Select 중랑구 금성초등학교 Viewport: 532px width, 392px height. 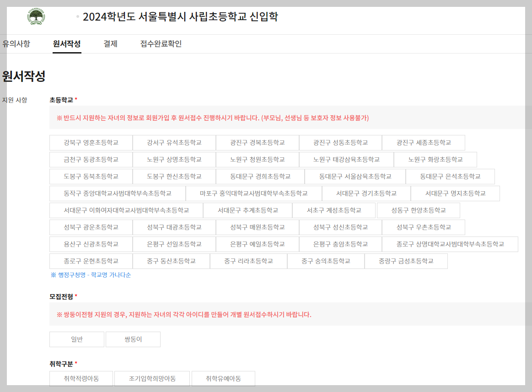tap(406, 261)
